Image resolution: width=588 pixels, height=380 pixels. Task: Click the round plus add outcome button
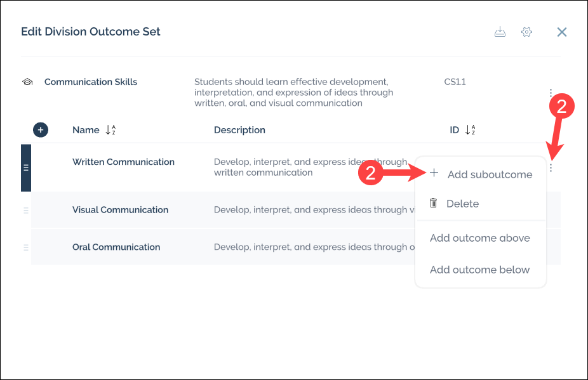41,130
